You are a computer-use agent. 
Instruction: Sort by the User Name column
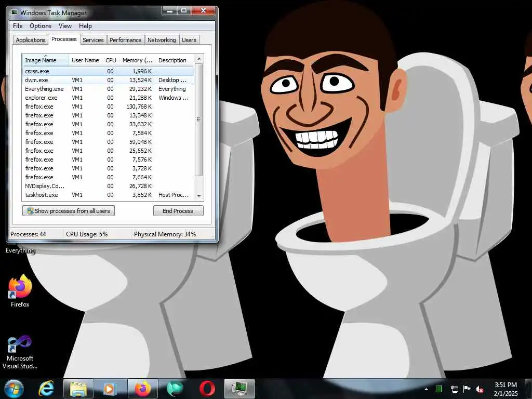(85, 60)
